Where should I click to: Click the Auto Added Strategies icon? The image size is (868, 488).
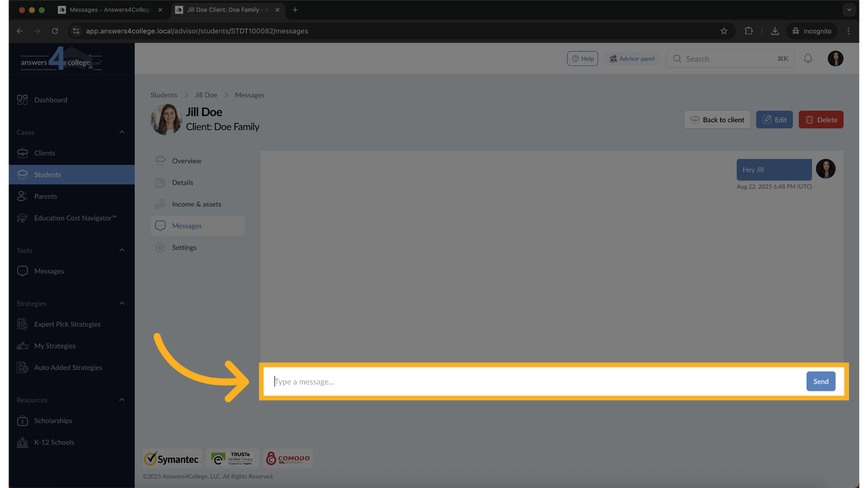tap(22, 367)
